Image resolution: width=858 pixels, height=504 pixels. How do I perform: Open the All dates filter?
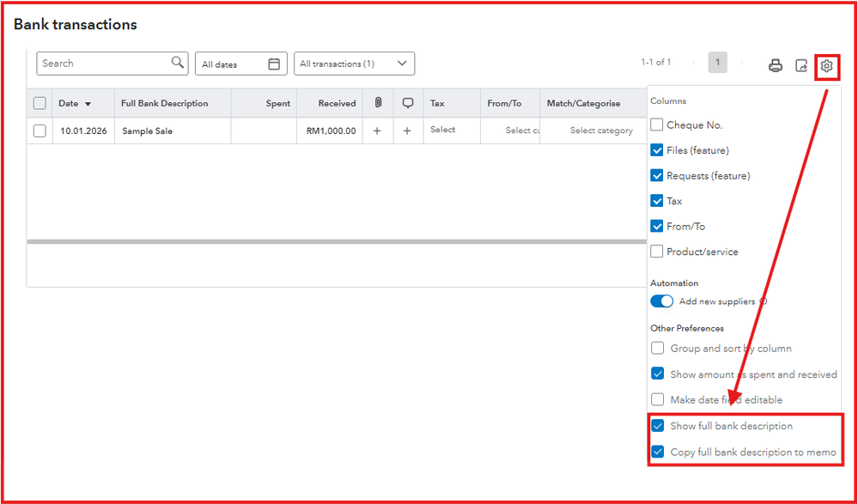(x=240, y=64)
